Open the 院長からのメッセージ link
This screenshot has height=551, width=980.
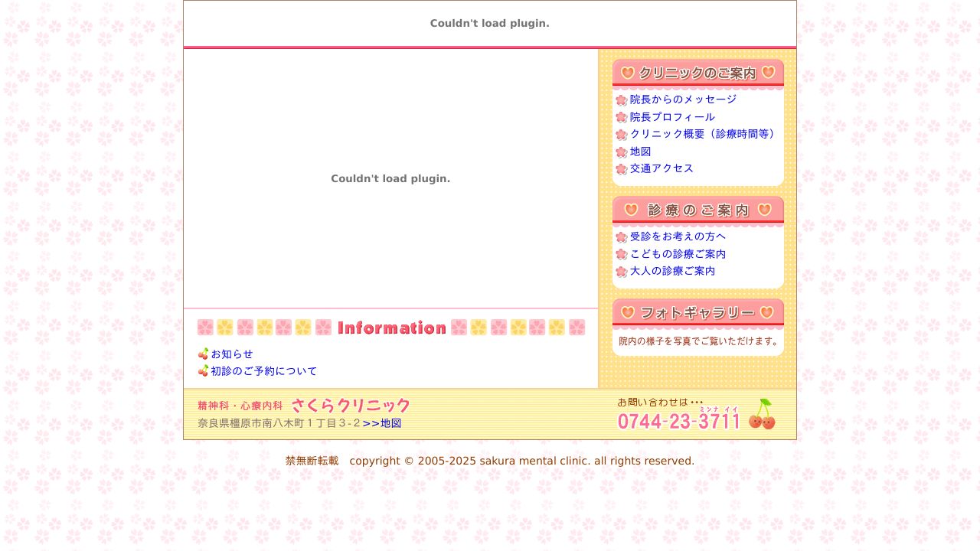[682, 99]
